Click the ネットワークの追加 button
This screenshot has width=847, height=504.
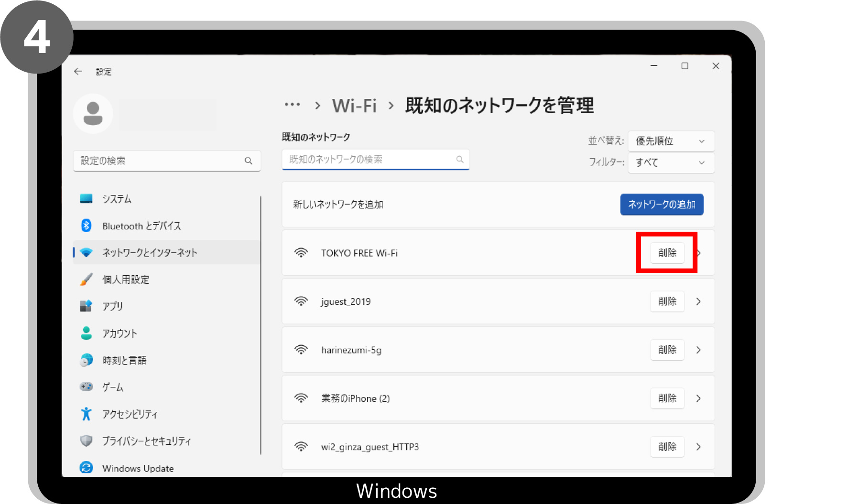click(662, 204)
